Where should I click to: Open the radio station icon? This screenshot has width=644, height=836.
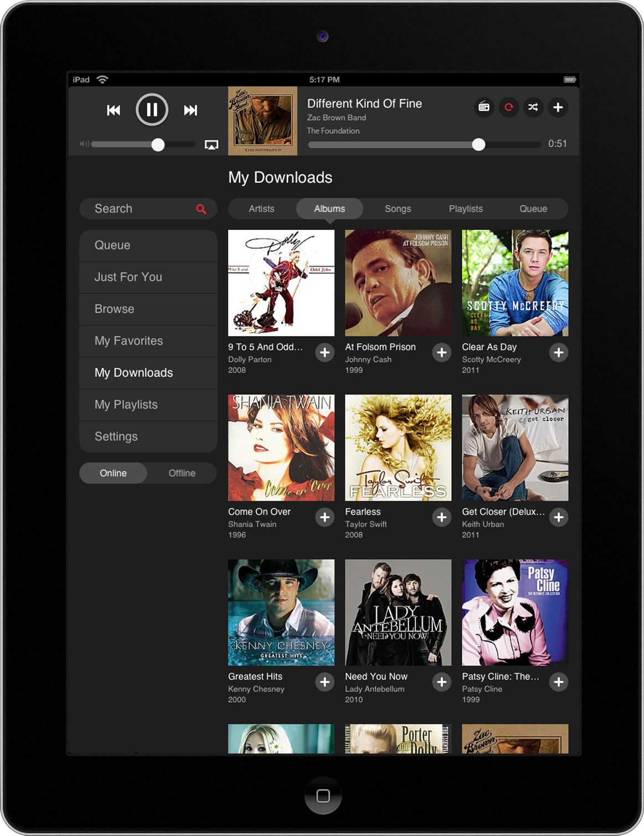[484, 107]
